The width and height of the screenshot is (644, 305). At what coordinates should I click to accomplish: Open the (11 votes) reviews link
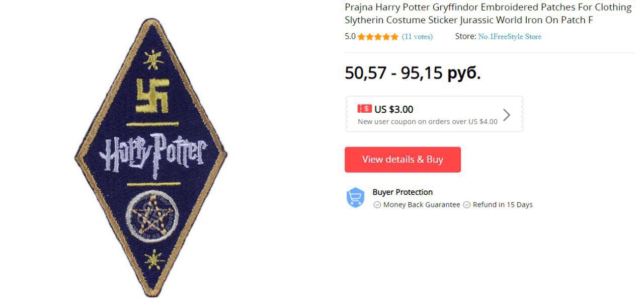coord(417,37)
